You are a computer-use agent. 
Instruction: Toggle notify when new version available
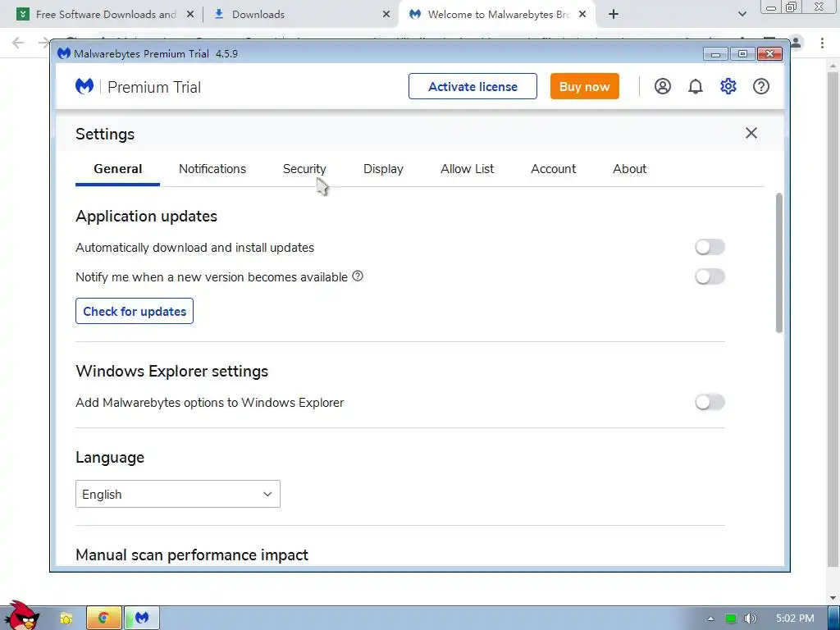click(x=710, y=276)
